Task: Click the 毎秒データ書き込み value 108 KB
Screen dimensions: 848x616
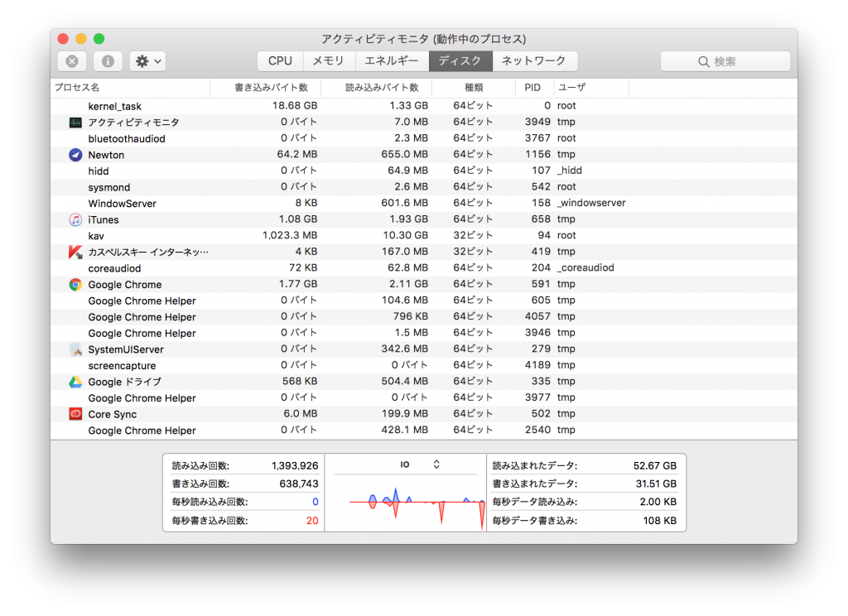Action: click(x=660, y=521)
